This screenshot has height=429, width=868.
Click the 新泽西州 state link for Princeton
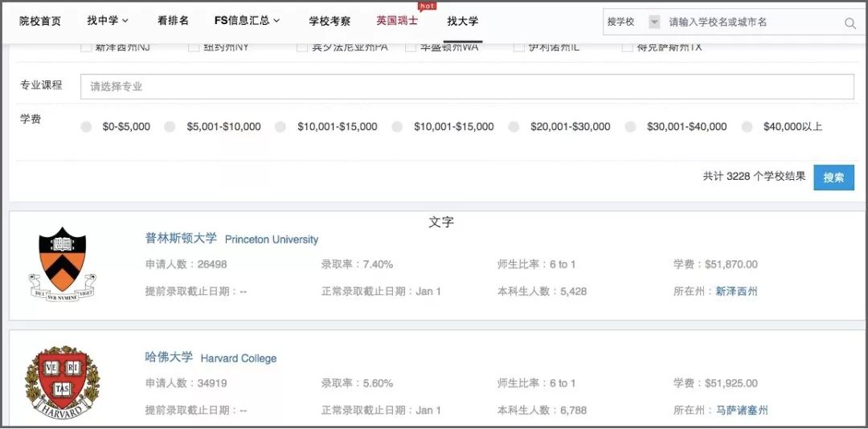pos(735,291)
